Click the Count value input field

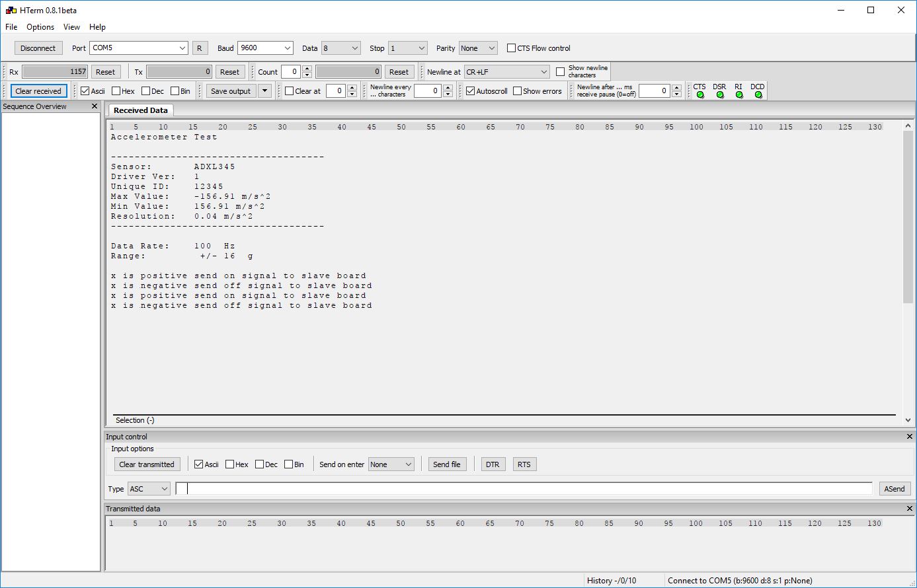[291, 72]
